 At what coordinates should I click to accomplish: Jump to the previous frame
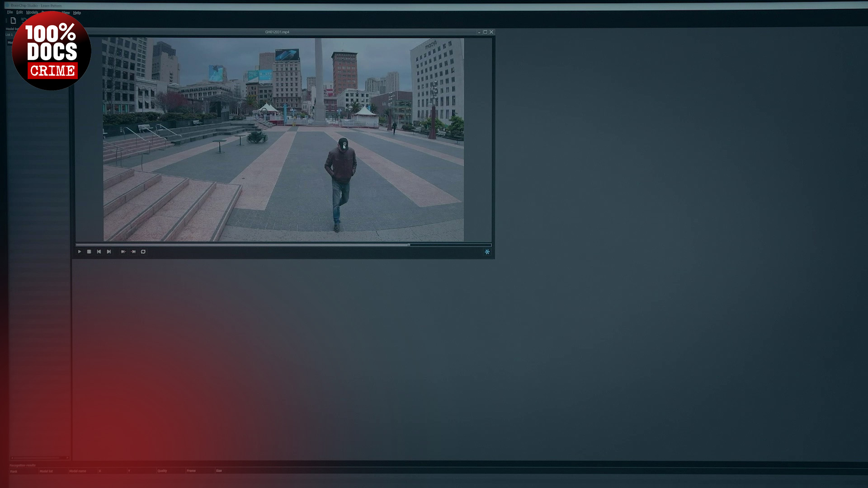click(x=99, y=252)
